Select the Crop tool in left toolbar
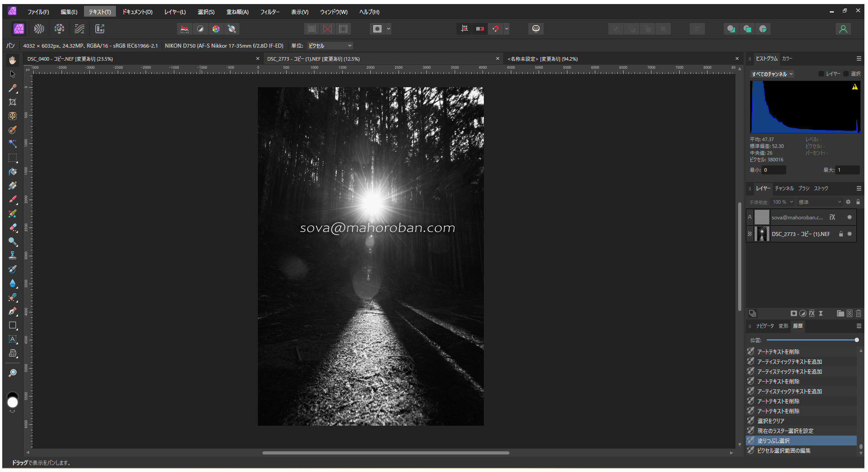Viewport: 868px width, 472px height. (x=13, y=102)
